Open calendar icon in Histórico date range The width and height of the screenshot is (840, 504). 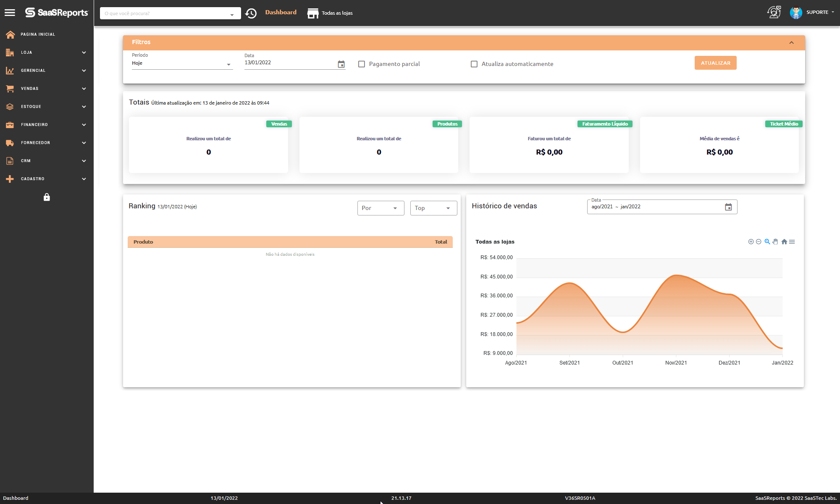(x=728, y=207)
